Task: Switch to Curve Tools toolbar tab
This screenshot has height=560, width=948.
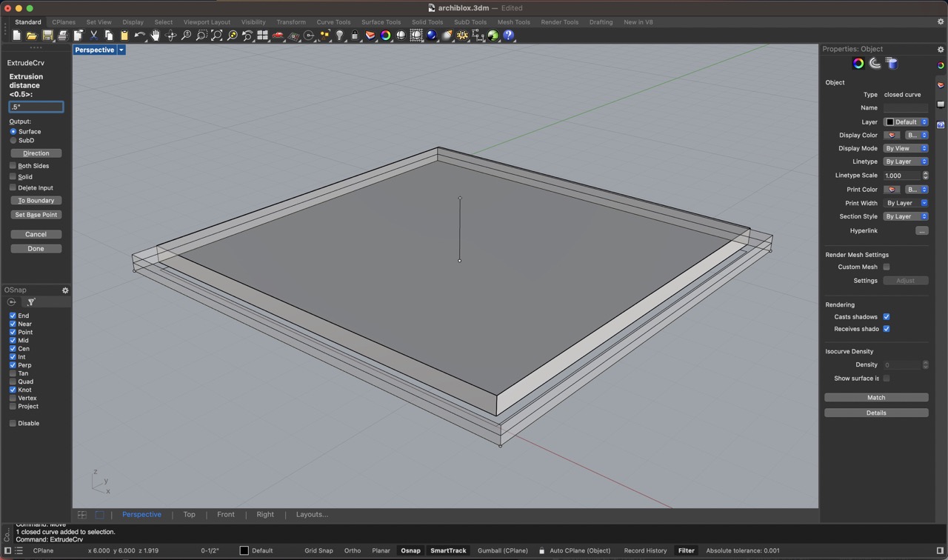Action: (x=333, y=22)
